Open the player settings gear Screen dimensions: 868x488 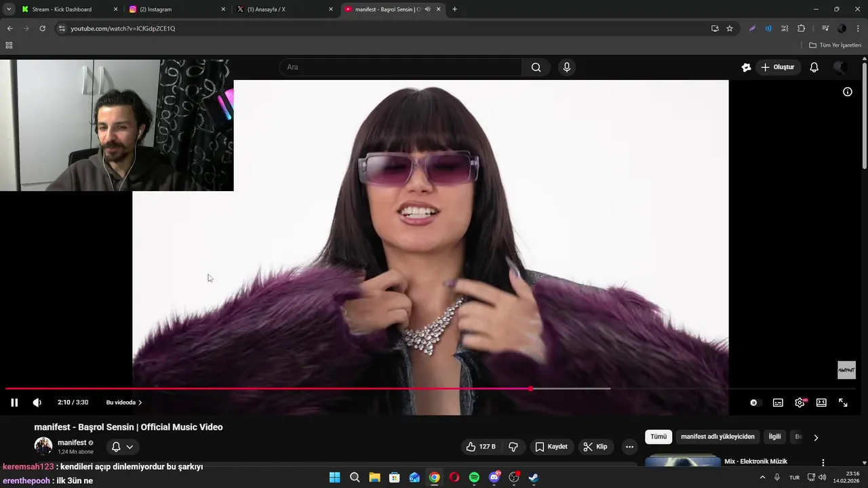click(x=800, y=403)
